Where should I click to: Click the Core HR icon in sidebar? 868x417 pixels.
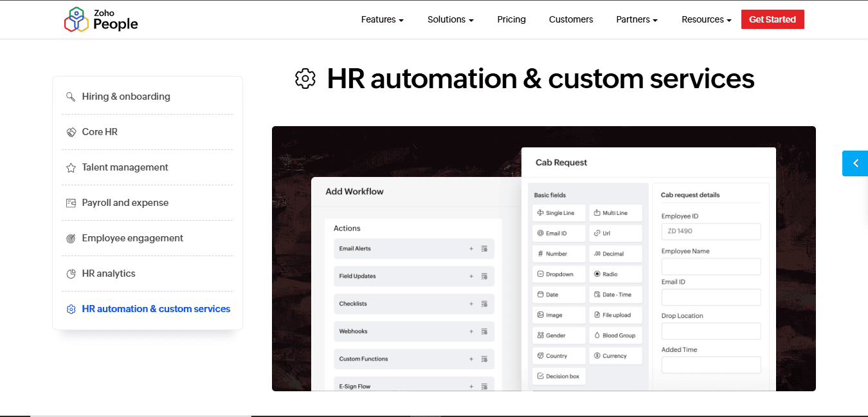click(71, 132)
